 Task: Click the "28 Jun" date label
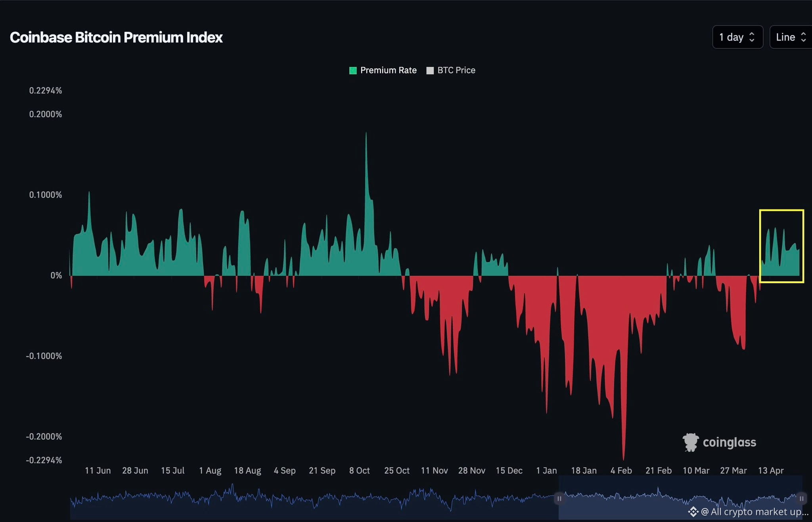coord(135,470)
